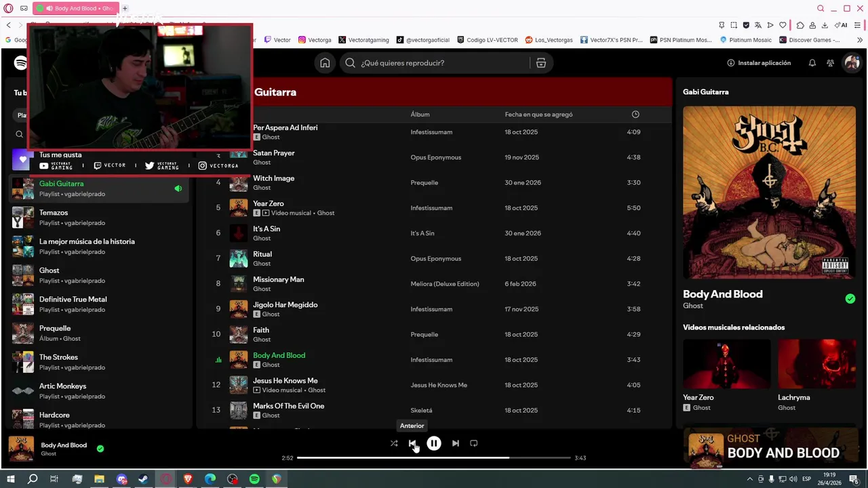This screenshot has height=488, width=868.
Task: Select Marks Of The Evil One track
Action: click(434, 410)
